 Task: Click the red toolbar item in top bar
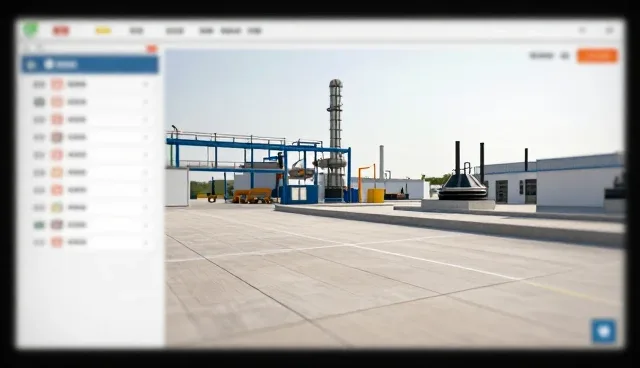click(x=61, y=31)
